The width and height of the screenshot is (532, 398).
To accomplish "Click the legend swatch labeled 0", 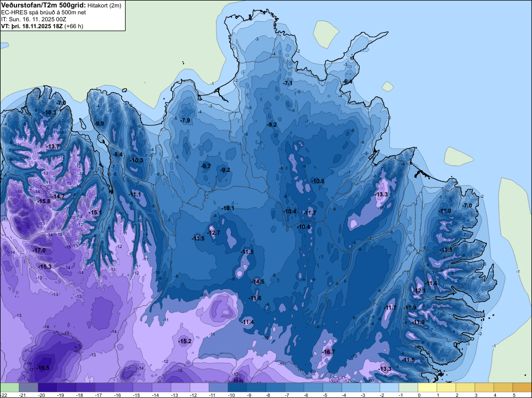I will 428,387.
